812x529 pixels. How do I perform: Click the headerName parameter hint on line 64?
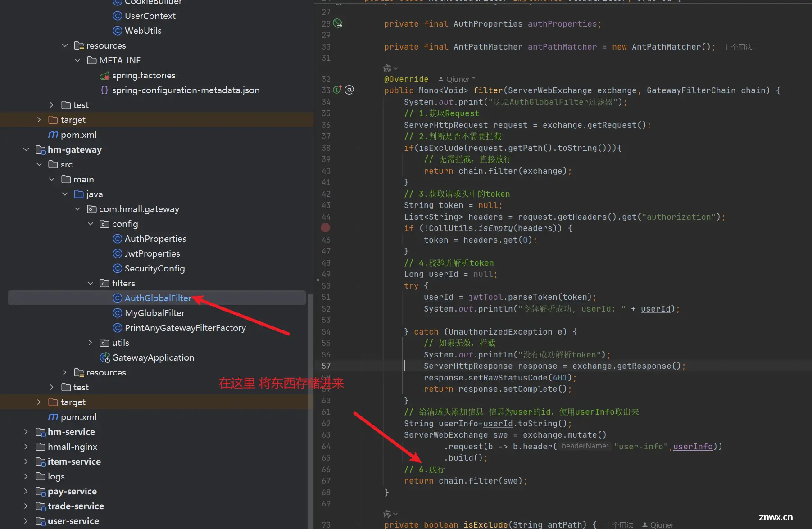tap(585, 446)
